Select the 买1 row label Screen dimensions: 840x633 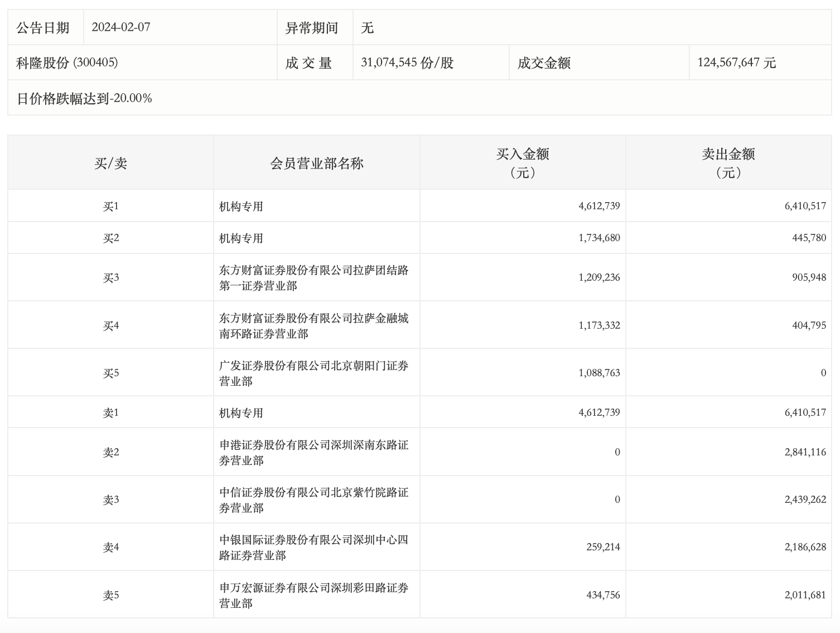(110, 206)
